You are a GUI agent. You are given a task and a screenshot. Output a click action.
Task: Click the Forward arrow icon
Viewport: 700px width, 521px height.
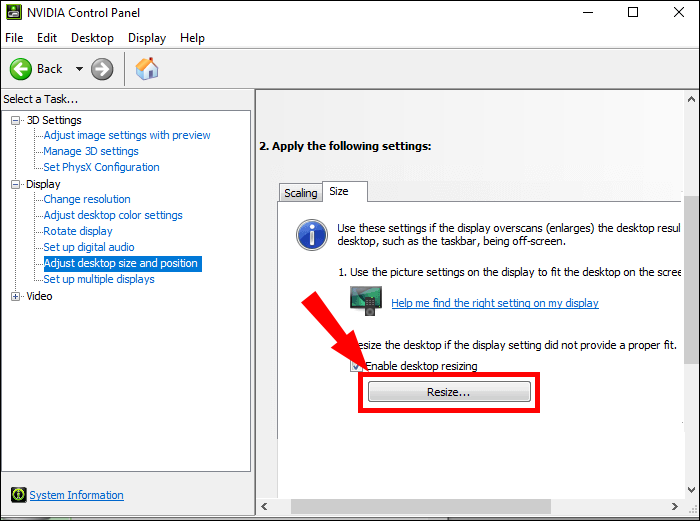102,69
